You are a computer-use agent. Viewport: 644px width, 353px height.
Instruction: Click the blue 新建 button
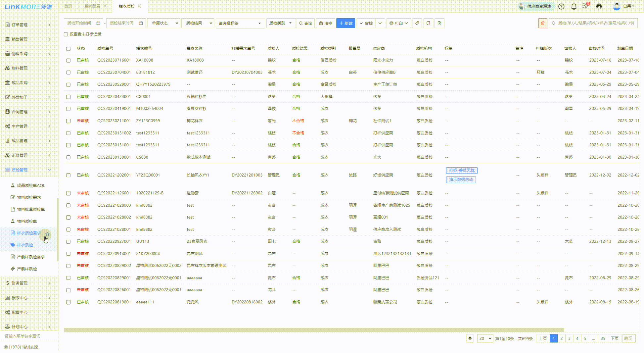click(x=345, y=23)
